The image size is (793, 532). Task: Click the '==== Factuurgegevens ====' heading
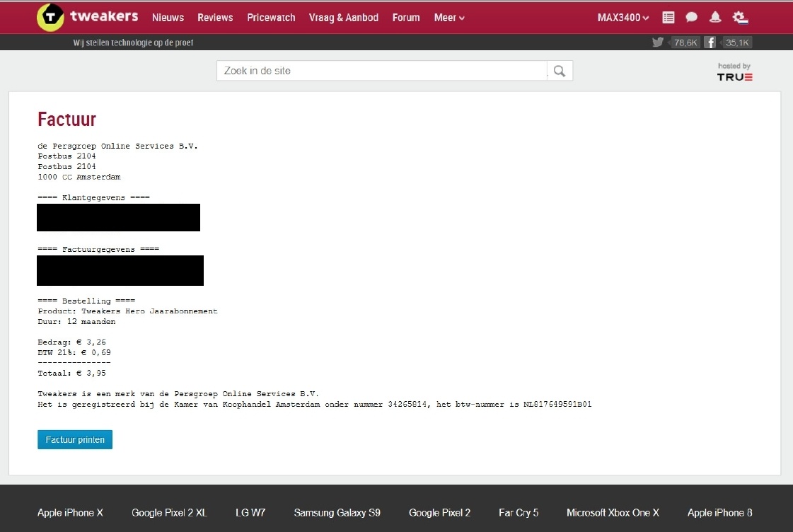coord(98,249)
